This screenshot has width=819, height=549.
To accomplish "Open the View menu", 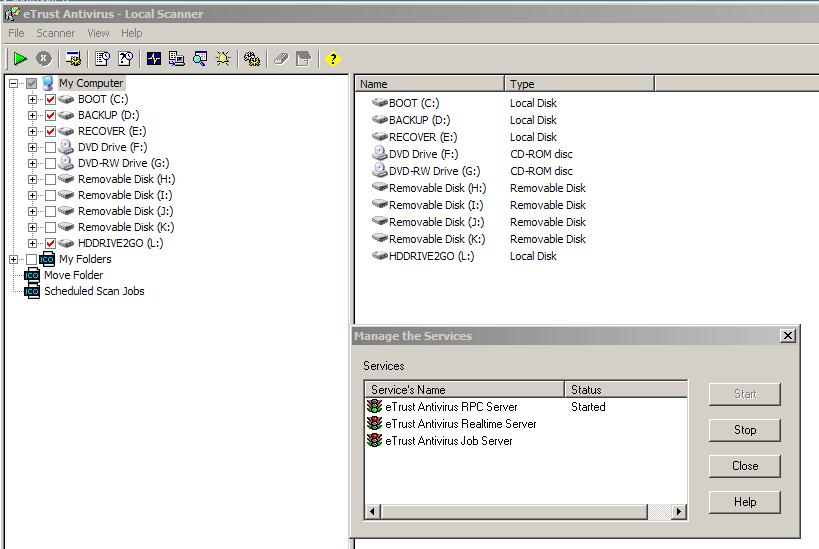I will [x=98, y=33].
